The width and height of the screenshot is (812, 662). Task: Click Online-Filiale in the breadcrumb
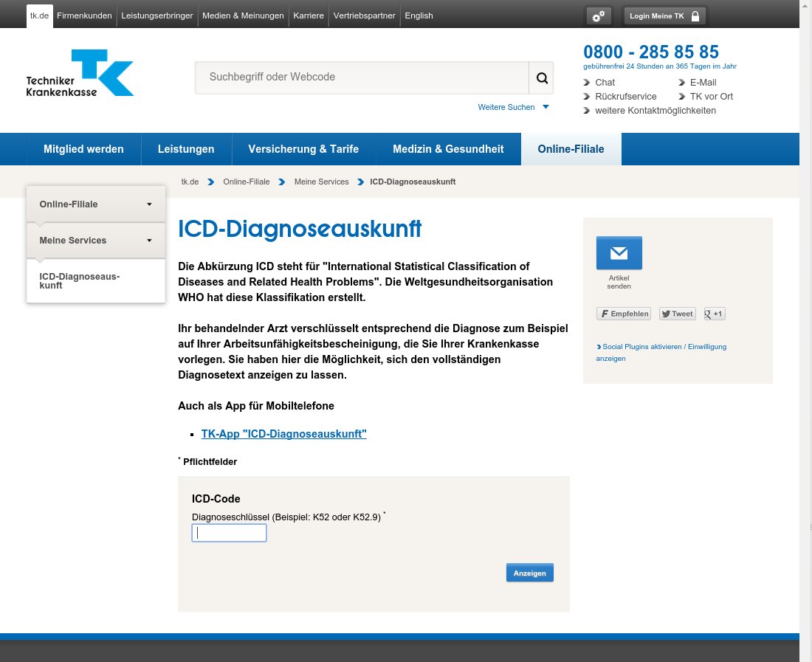pos(247,182)
